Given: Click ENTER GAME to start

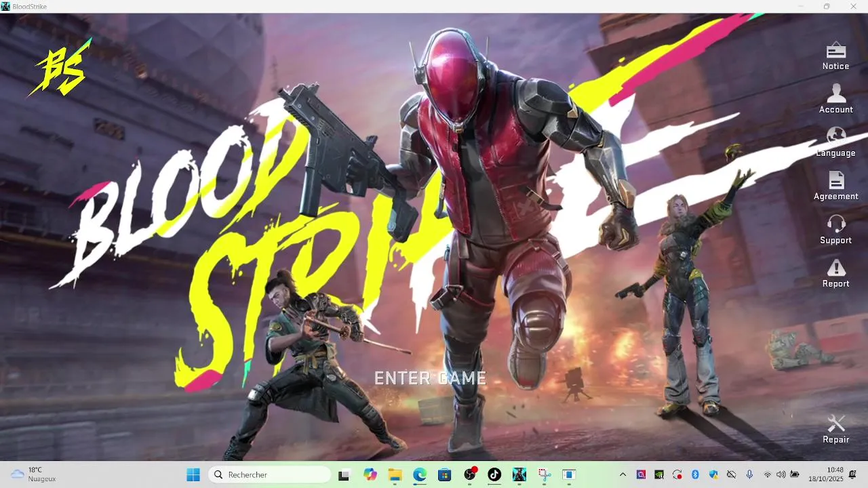Looking at the screenshot, I should point(430,378).
